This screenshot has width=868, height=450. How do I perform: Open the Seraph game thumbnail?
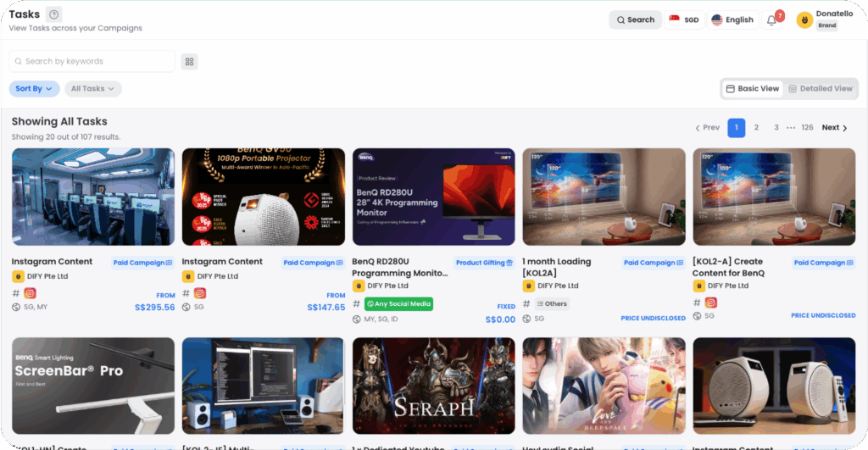(433, 386)
